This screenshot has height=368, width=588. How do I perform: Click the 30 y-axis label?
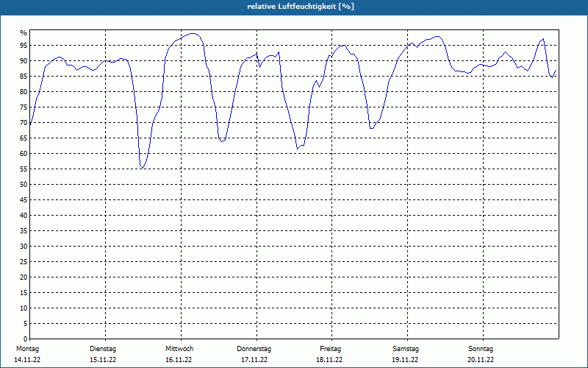point(24,247)
